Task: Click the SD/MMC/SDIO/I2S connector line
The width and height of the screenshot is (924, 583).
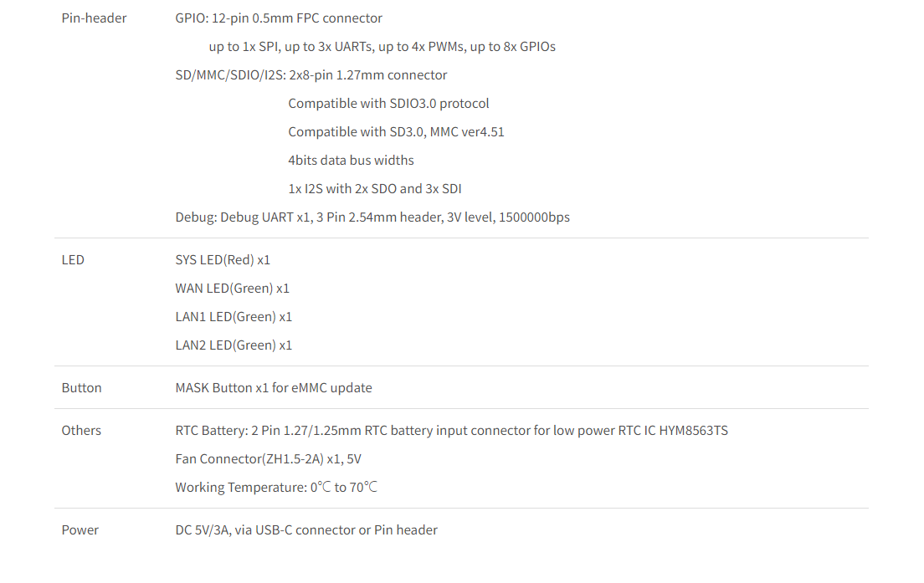Action: tap(311, 74)
